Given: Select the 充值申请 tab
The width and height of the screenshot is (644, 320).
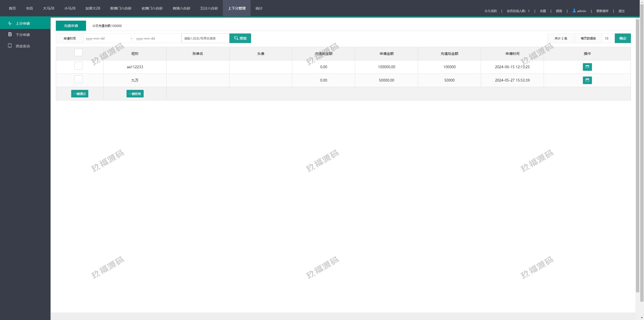Looking at the screenshot, I should [71, 26].
